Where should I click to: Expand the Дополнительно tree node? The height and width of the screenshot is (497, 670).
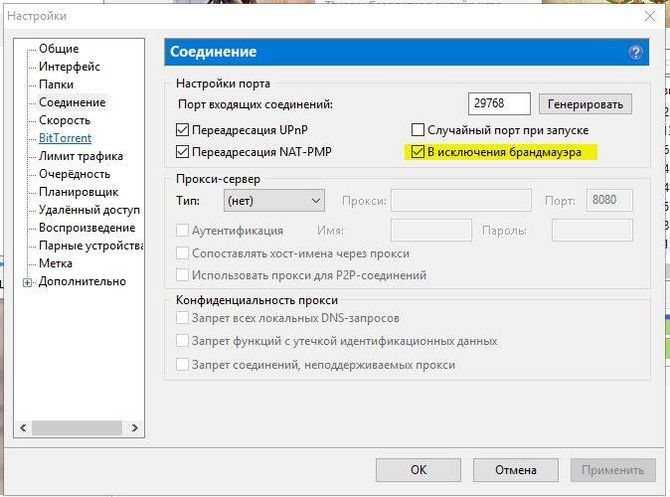(27, 282)
